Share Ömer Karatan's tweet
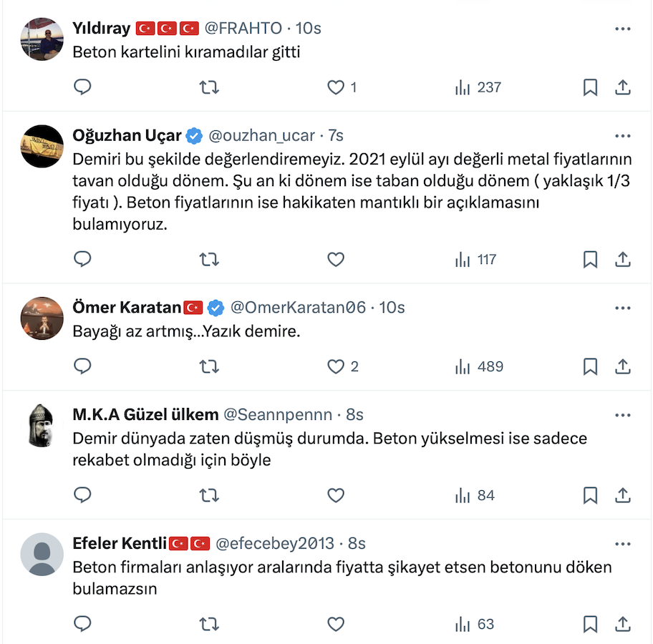 tap(623, 366)
